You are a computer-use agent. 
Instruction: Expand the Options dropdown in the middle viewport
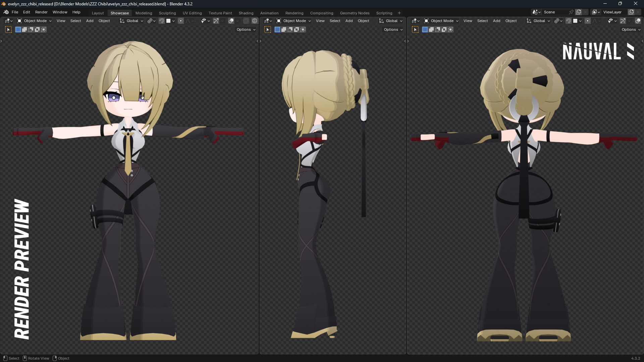[x=393, y=29]
